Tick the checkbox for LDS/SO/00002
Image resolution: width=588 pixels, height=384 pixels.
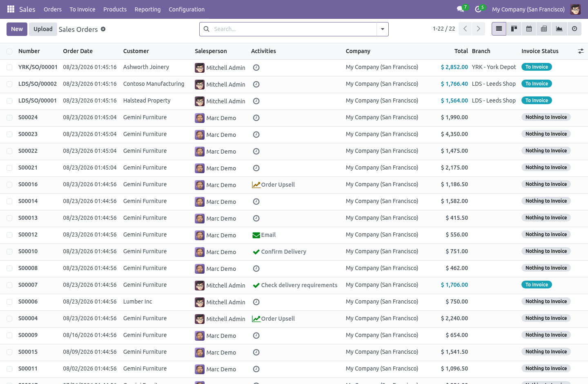[x=9, y=84]
